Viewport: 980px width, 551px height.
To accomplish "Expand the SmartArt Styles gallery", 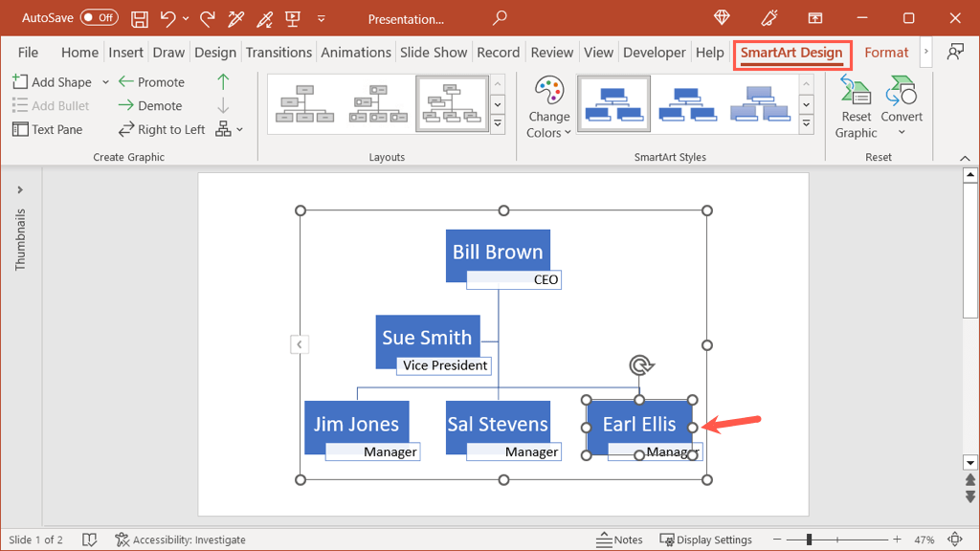I will (x=806, y=124).
